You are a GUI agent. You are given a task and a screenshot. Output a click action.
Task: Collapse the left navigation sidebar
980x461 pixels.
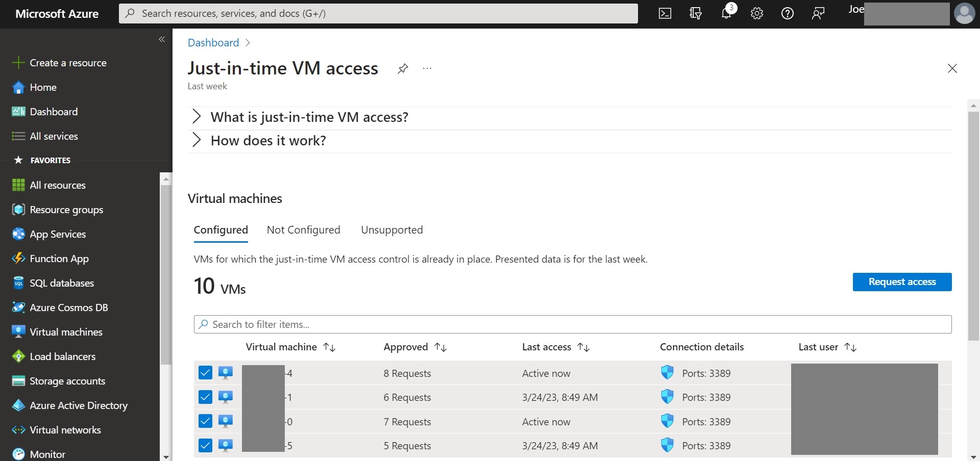tap(162, 39)
